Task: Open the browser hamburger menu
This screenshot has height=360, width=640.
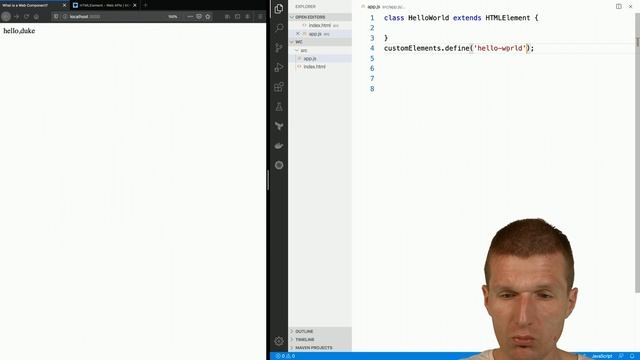Action: click(x=260, y=17)
